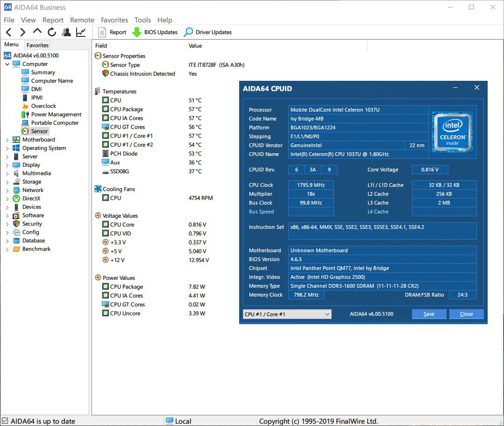The image size is (504, 426).
Task: Open Driver Updates from toolbar
Action: click(208, 32)
